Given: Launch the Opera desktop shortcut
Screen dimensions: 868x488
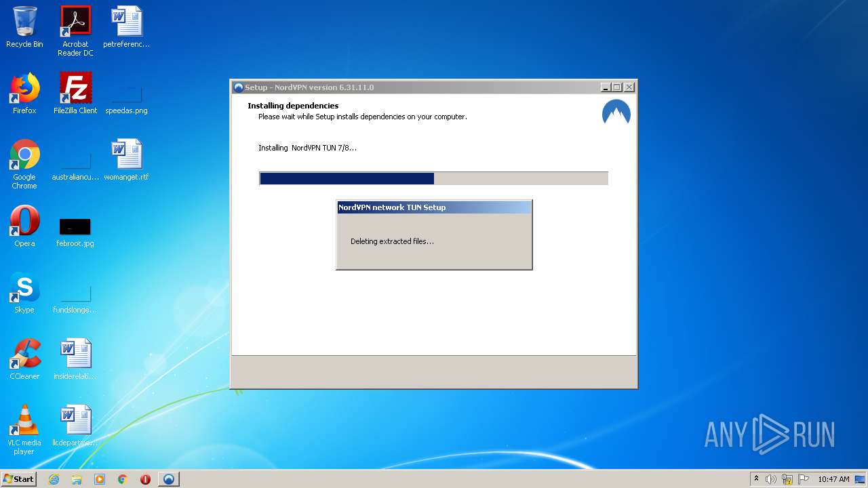Looking at the screenshot, I should 24,227.
